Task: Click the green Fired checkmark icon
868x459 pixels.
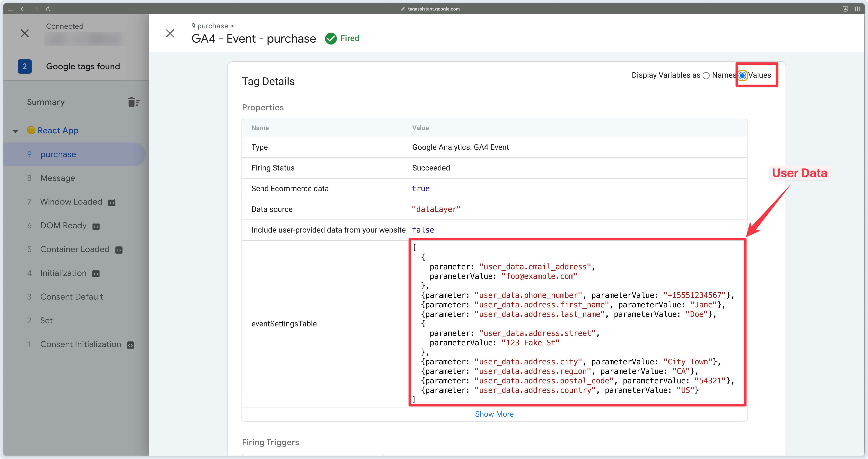Action: (331, 39)
